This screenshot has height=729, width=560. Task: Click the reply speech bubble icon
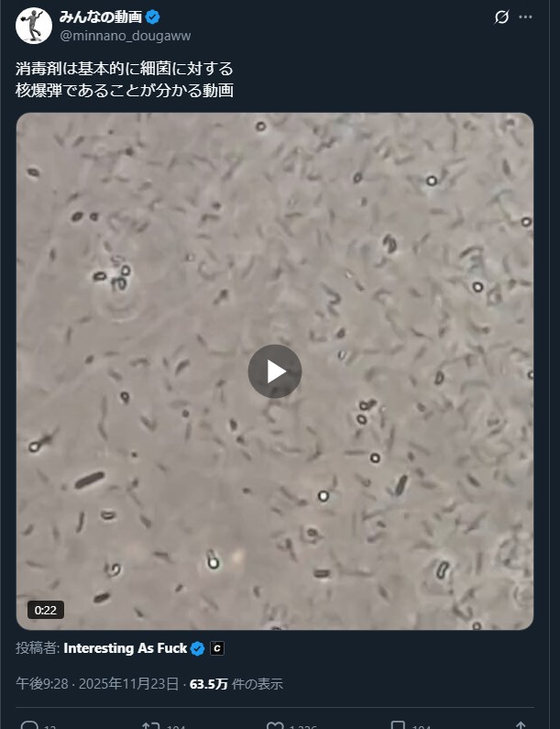click(x=29, y=725)
